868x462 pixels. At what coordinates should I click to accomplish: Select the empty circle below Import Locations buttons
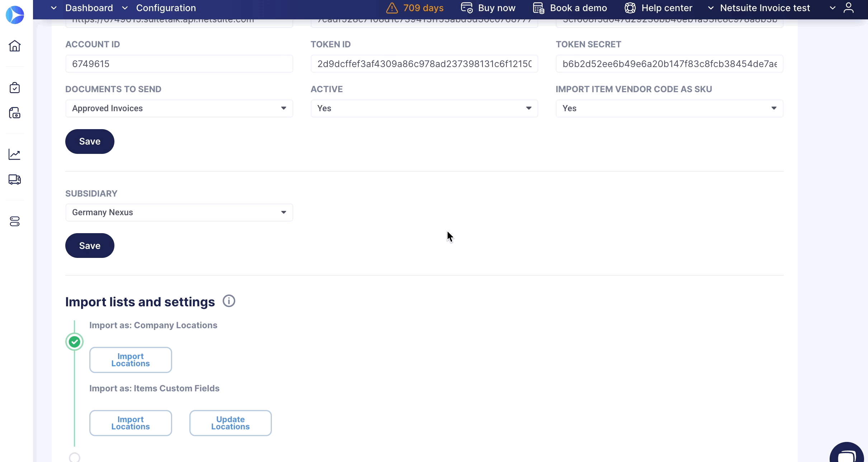click(x=74, y=457)
